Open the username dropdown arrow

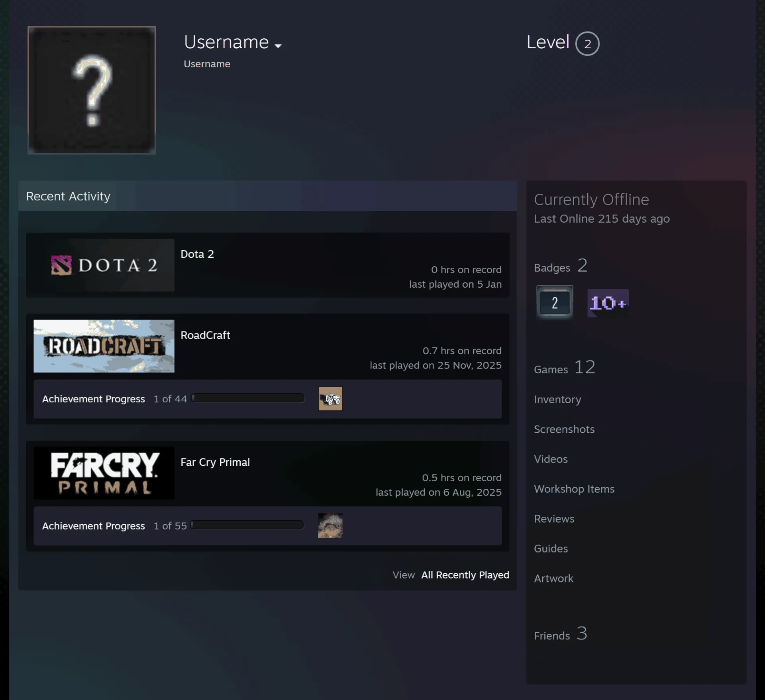278,46
